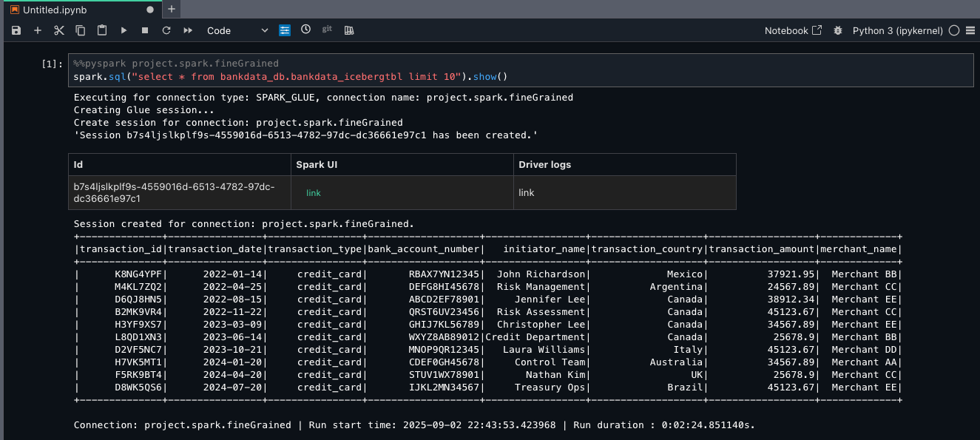Switch kernel via Python 3 (ipykernel)

coord(897,30)
